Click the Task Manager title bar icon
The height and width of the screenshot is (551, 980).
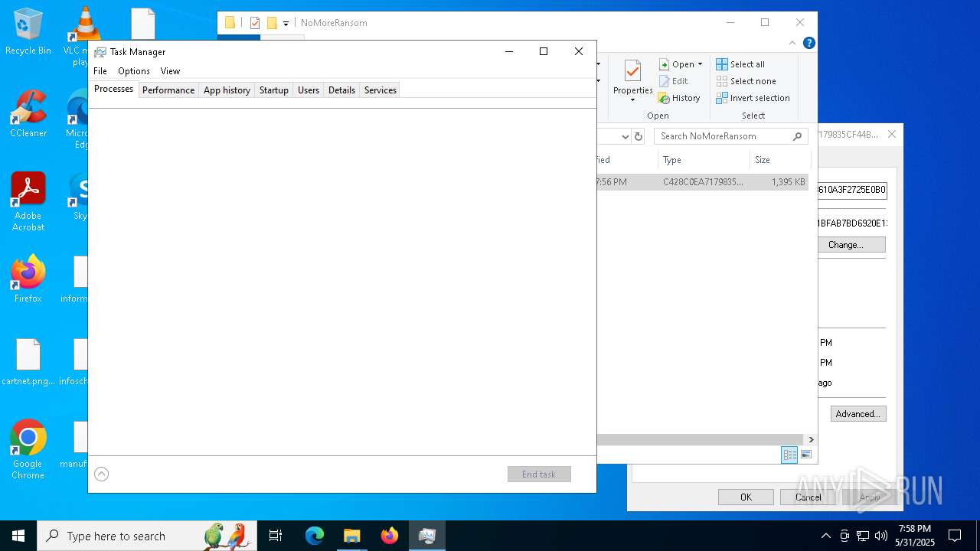click(100, 52)
